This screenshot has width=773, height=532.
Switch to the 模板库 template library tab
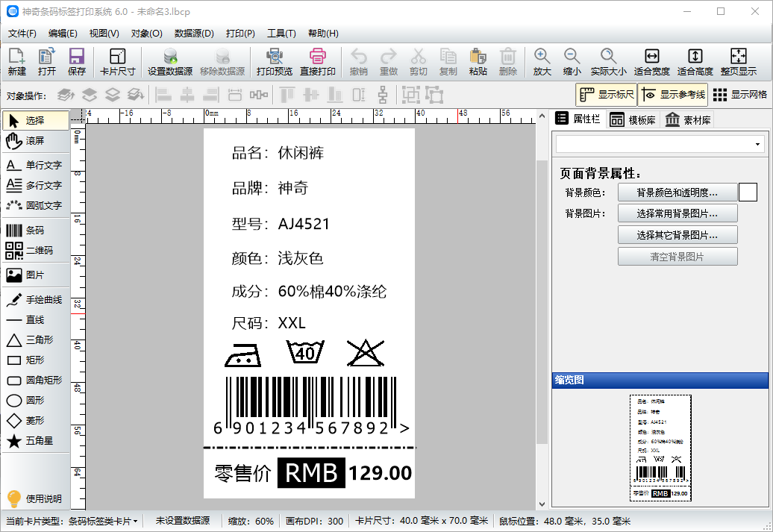[x=632, y=120]
